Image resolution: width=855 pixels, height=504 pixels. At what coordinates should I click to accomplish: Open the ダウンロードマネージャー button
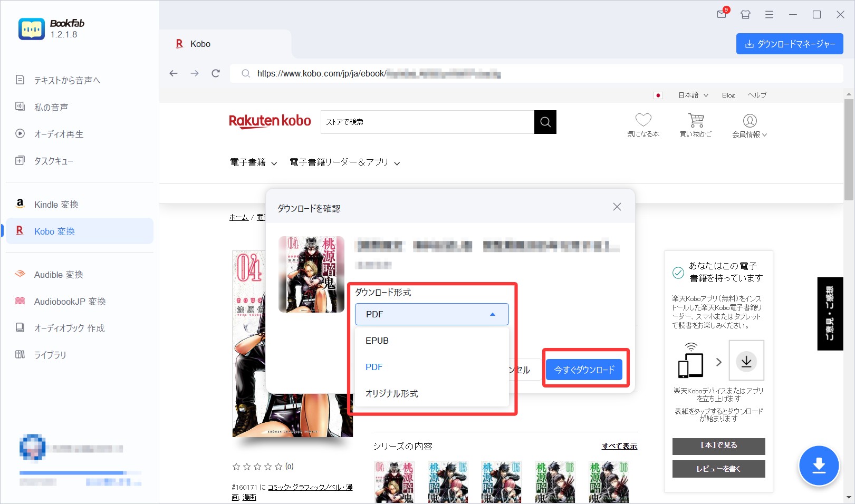pos(789,44)
